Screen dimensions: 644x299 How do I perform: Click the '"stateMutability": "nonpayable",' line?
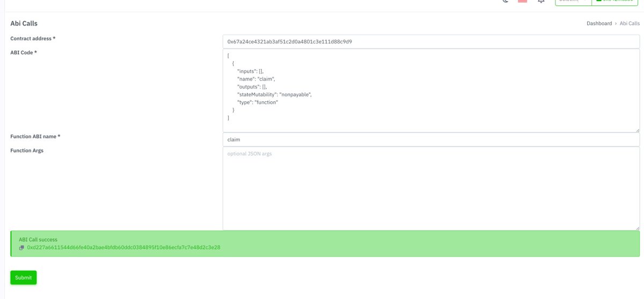pyautogui.click(x=274, y=94)
